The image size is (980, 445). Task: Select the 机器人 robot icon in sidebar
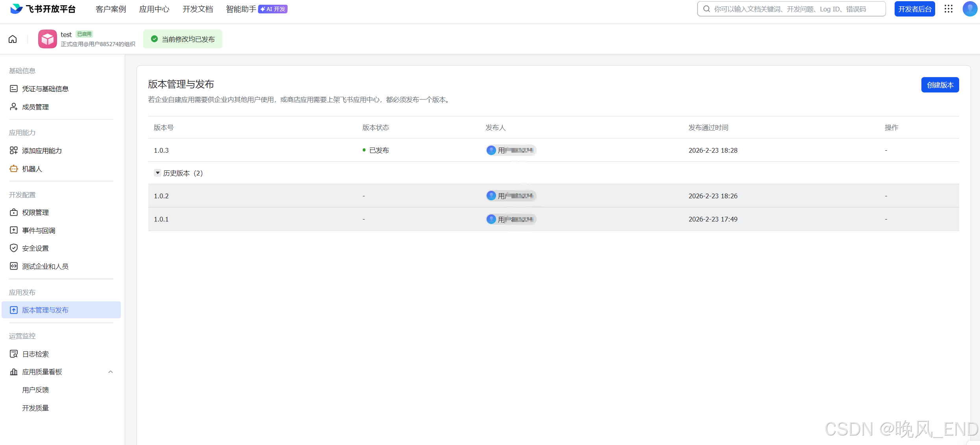point(13,168)
